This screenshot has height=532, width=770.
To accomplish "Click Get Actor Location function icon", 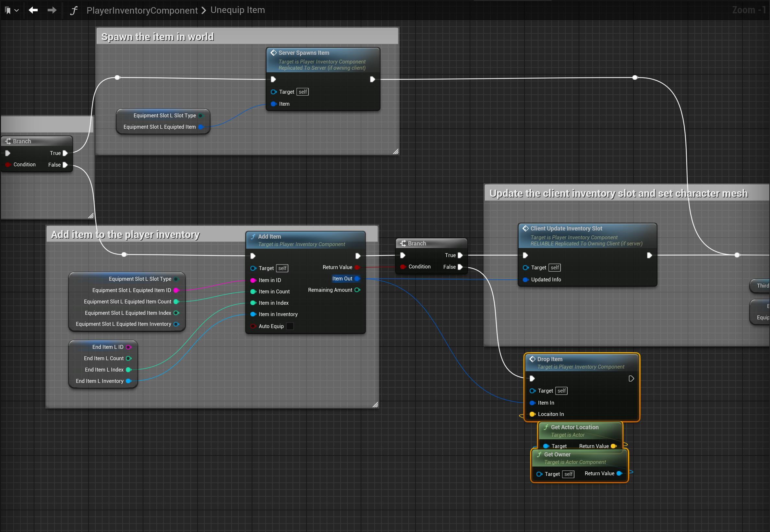I will [546, 427].
